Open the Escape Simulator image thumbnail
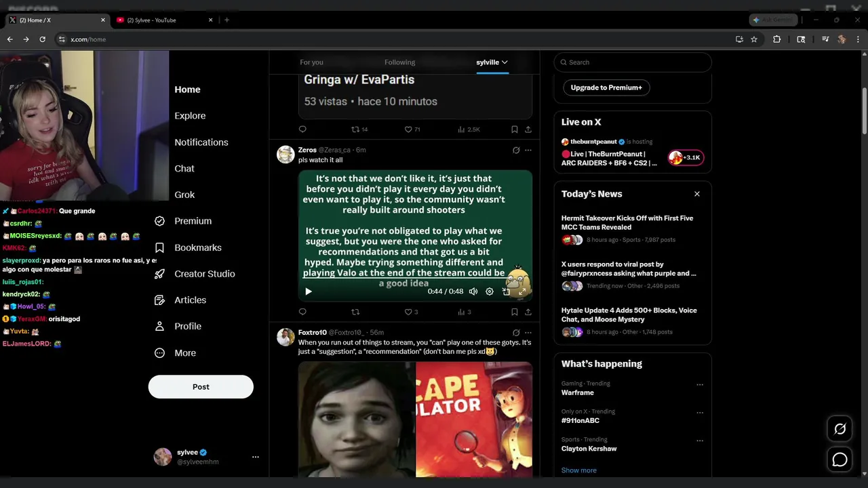The height and width of the screenshot is (488, 868). 474,420
